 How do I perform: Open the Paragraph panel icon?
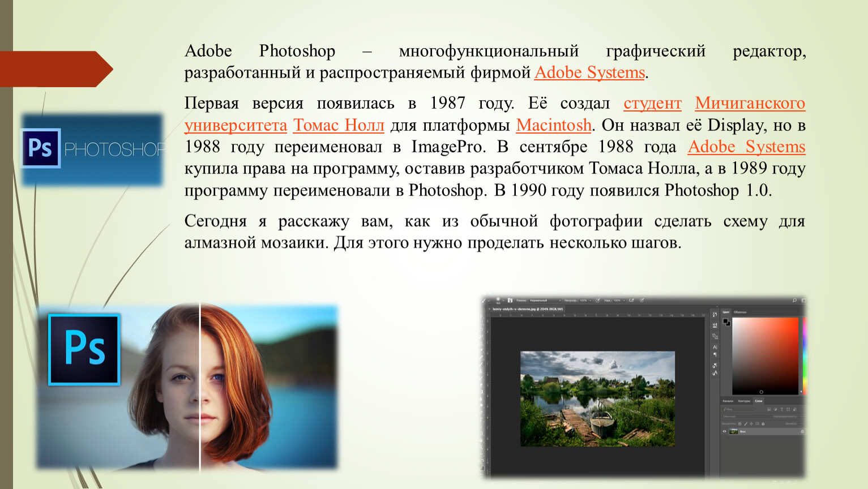[x=715, y=355]
